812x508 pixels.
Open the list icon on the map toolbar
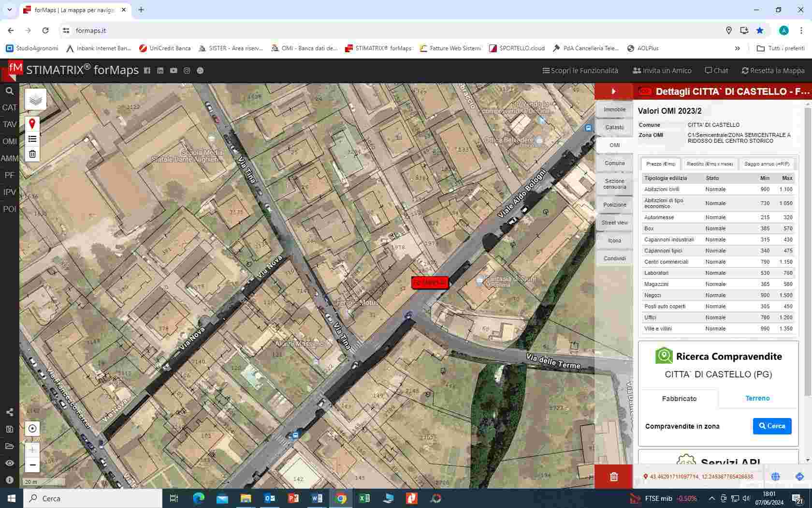click(32, 139)
